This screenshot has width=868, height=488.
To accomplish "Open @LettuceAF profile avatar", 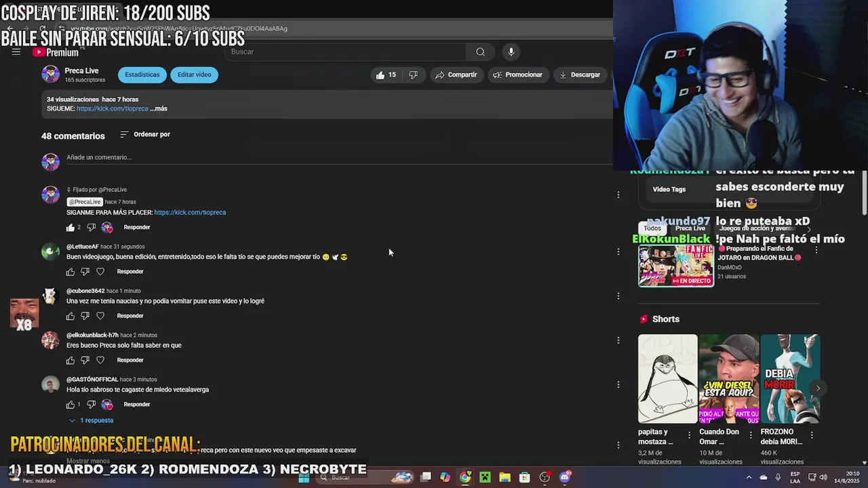I will point(50,252).
